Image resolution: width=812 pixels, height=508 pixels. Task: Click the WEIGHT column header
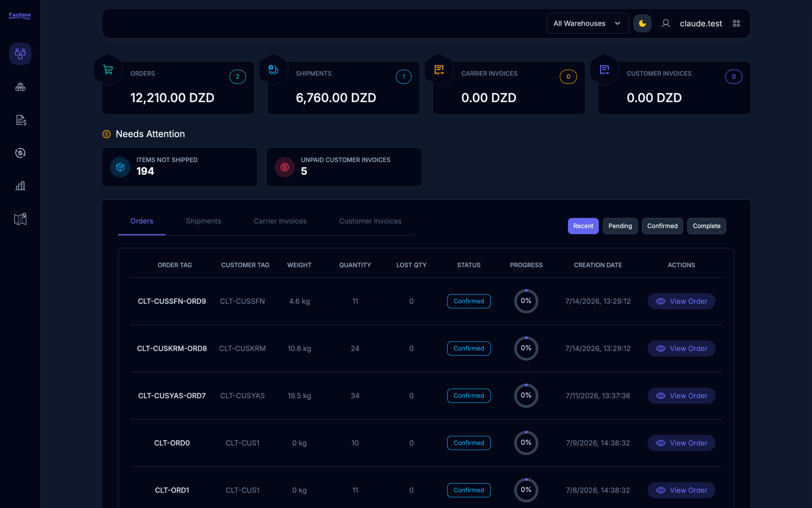tap(299, 265)
